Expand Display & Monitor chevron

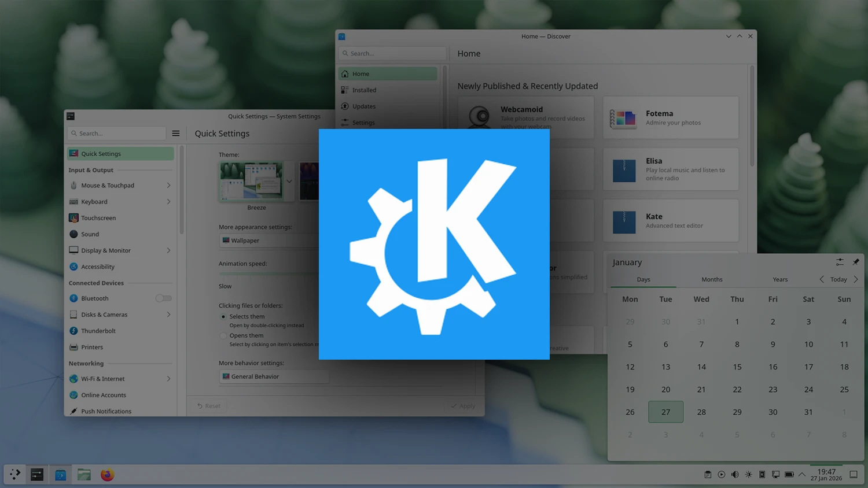click(x=168, y=250)
